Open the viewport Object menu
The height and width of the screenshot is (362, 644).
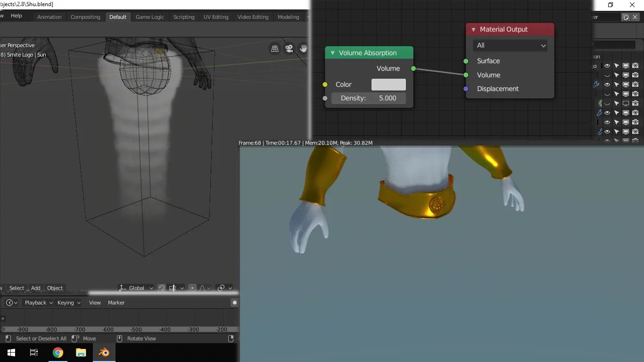click(55, 288)
